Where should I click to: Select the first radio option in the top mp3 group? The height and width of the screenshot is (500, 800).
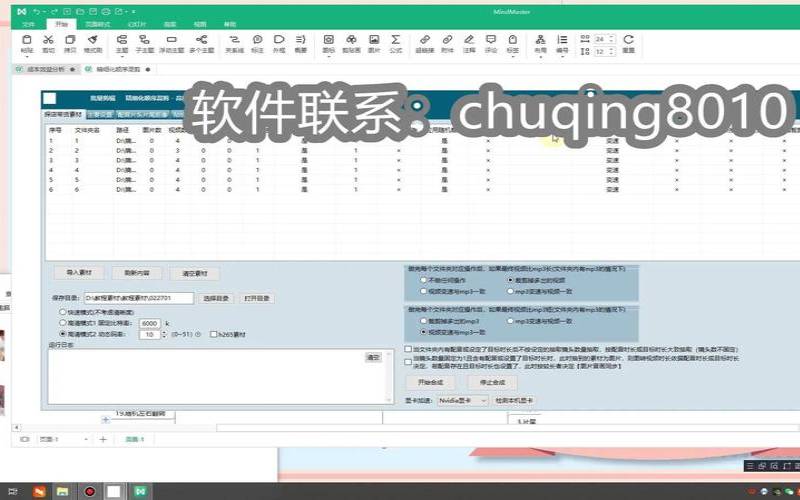pyautogui.click(x=423, y=280)
